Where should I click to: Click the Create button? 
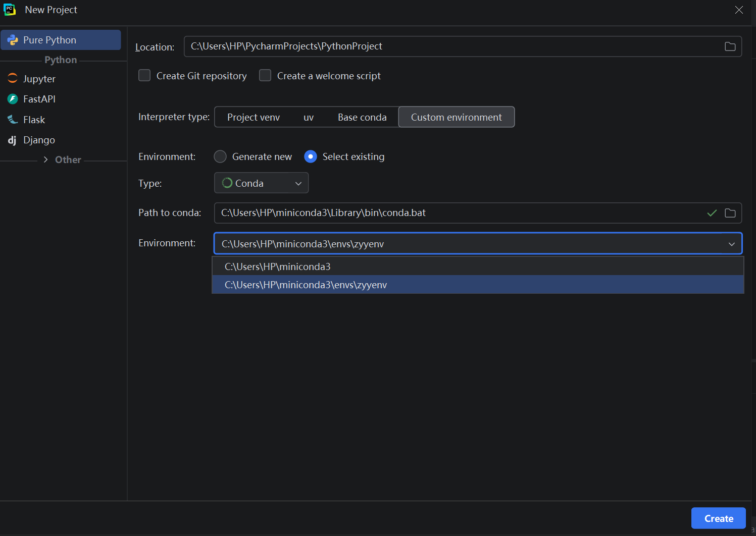tap(719, 518)
